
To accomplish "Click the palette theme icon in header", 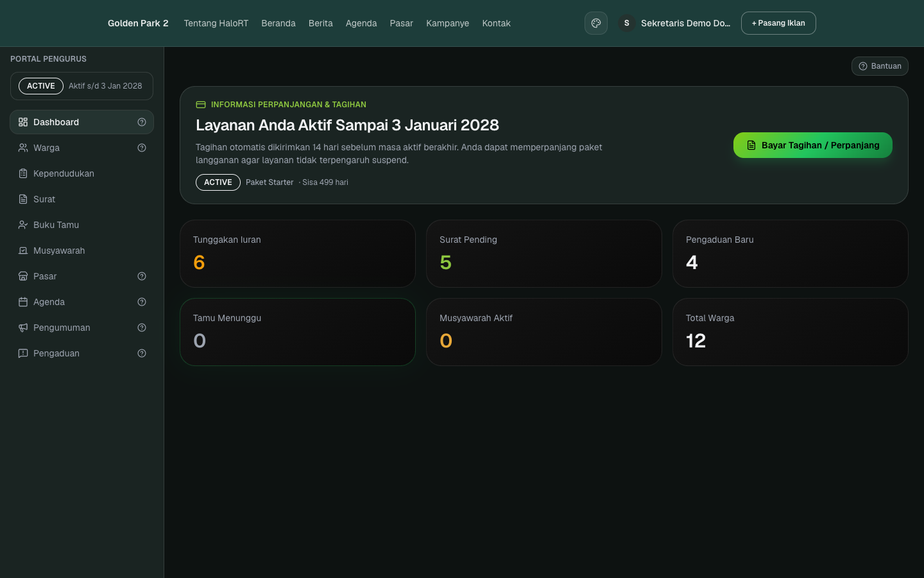I will [x=596, y=23].
